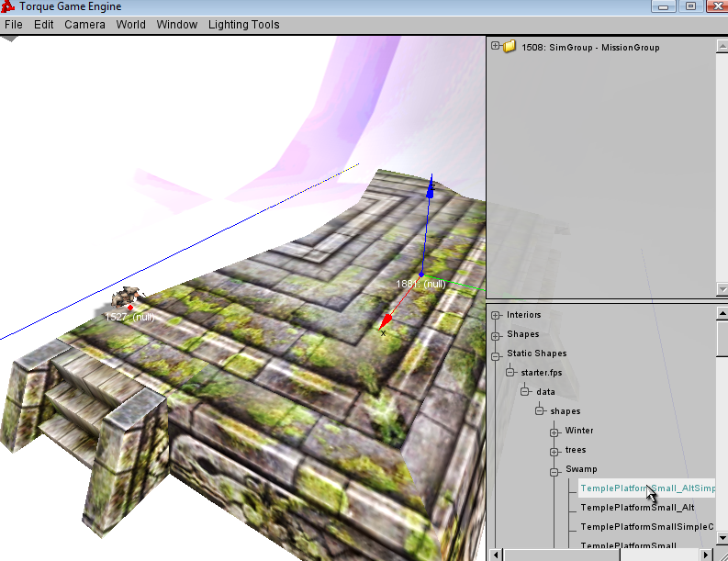Click the Torque Game Engine title icon
The height and width of the screenshot is (561, 728).
(x=9, y=7)
